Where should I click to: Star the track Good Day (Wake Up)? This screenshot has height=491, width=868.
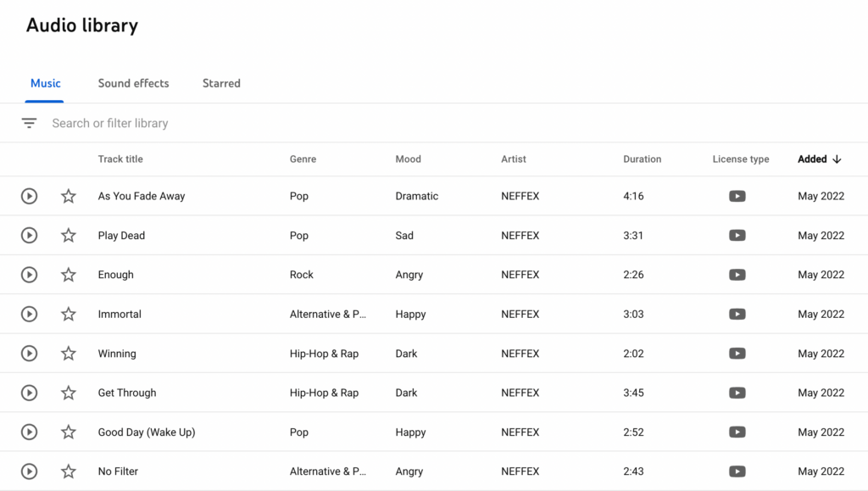tap(68, 432)
